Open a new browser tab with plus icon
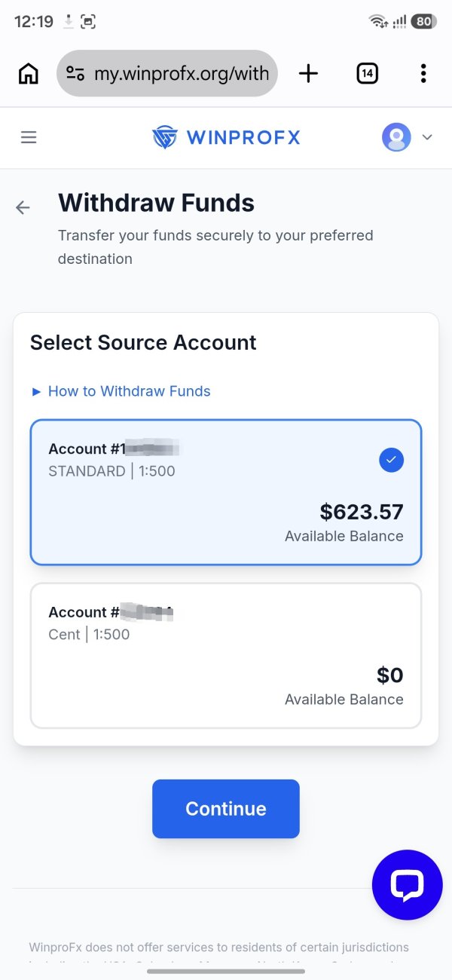452x980 pixels. pyautogui.click(x=308, y=73)
